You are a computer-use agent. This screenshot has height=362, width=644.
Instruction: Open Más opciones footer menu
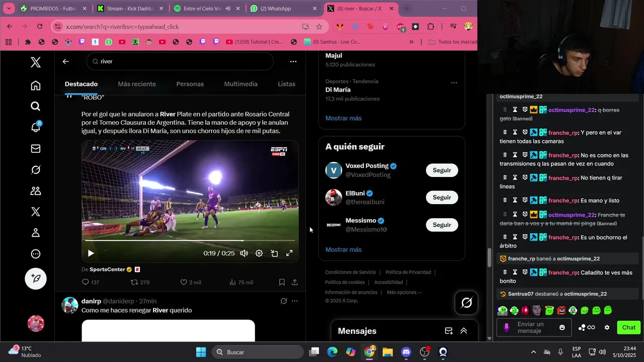404,292
